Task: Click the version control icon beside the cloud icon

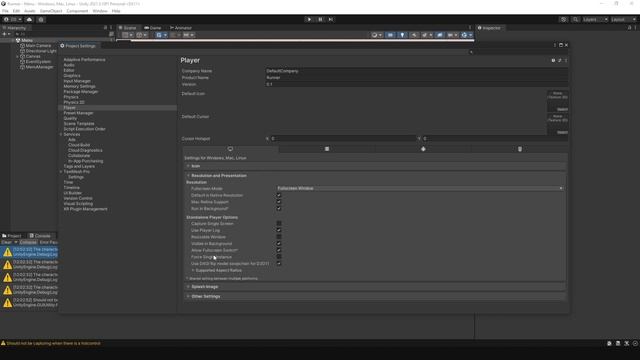Action: click(x=41, y=19)
